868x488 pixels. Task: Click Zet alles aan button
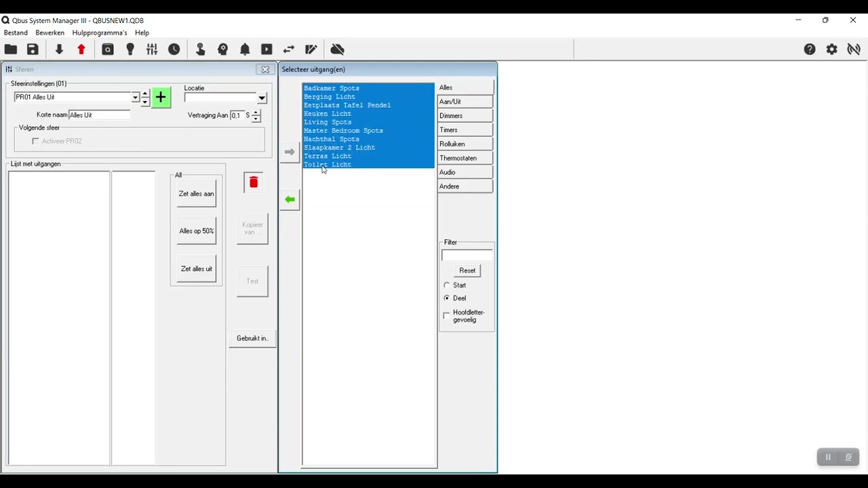[197, 194]
